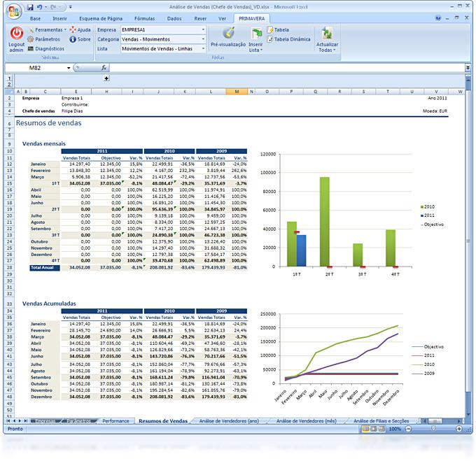
Task: Click the Resumos de vendas title
Action: point(48,123)
